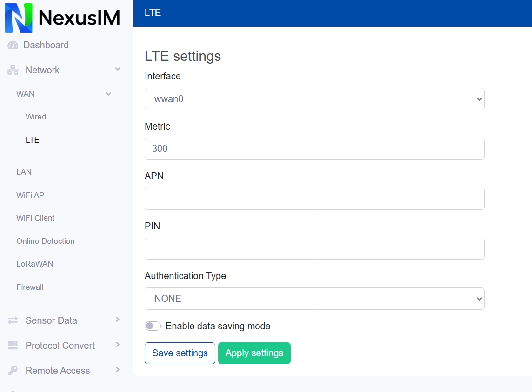The image size is (532, 392).
Task: Open the LAN settings page
Action: (24, 172)
